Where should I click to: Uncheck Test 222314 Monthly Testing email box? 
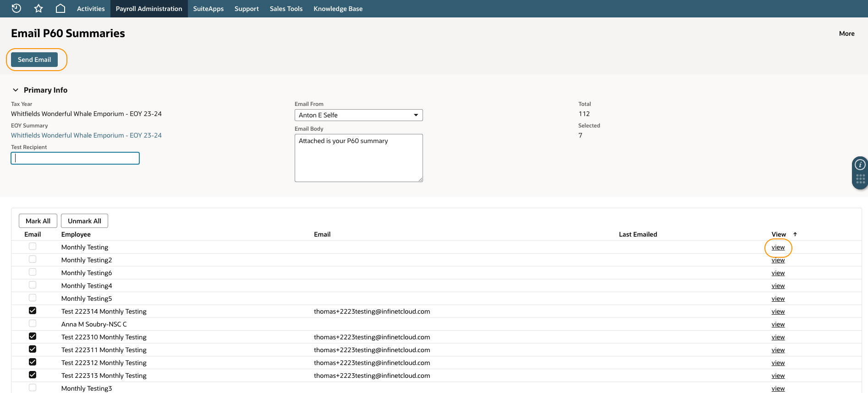33,311
